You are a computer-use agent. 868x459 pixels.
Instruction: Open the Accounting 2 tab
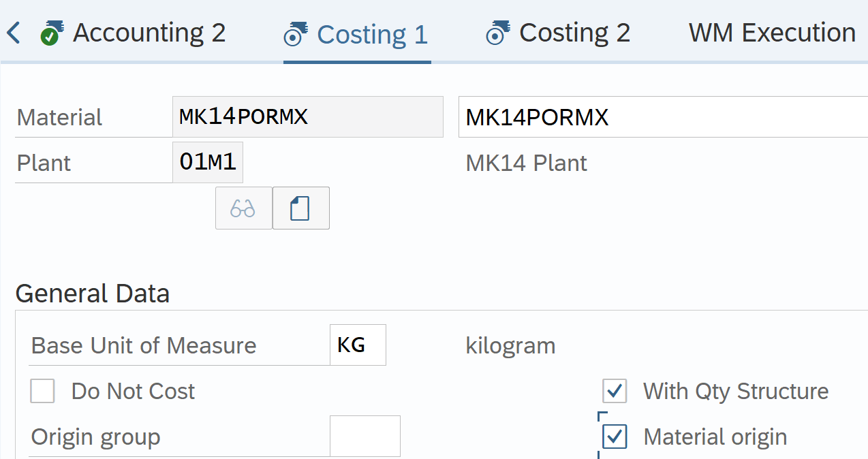click(149, 33)
